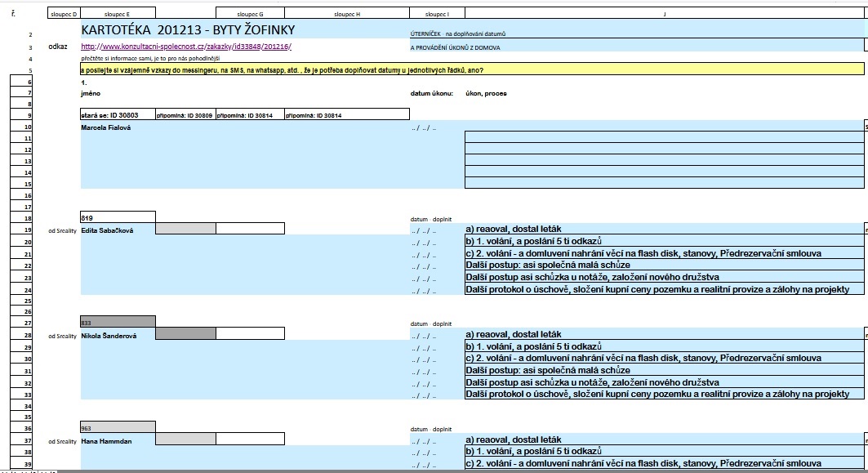This screenshot has width=868, height=473.
Task: Click date placeholder in row 21
Action: (x=424, y=256)
